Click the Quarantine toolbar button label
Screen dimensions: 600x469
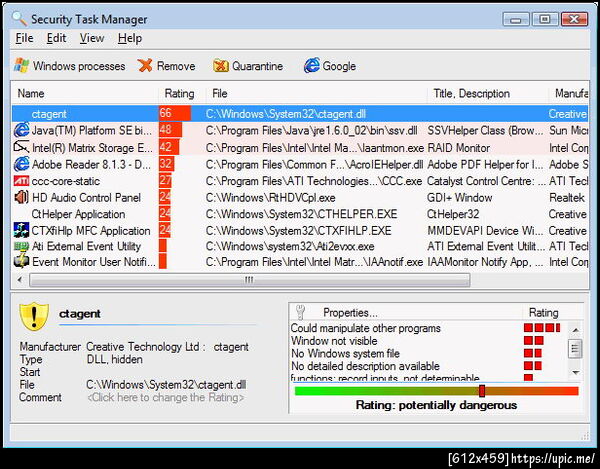pyautogui.click(x=258, y=66)
